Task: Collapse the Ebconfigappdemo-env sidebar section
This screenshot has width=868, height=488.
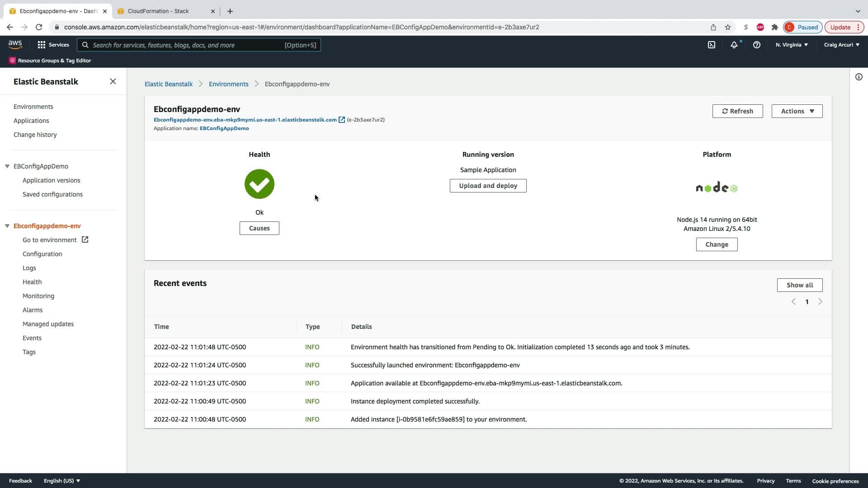Action: (x=7, y=226)
